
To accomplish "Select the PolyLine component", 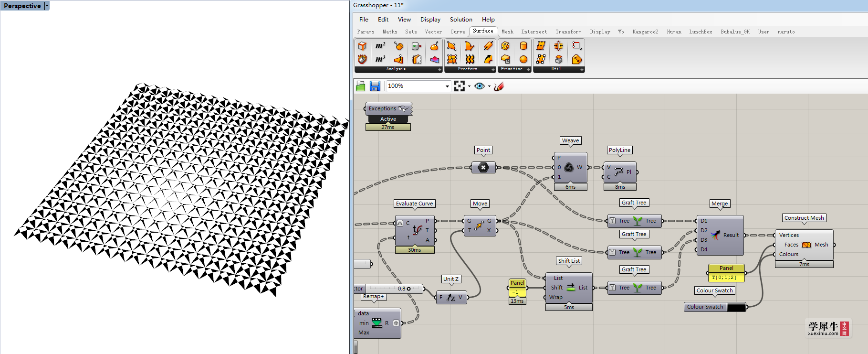I will coord(620,172).
